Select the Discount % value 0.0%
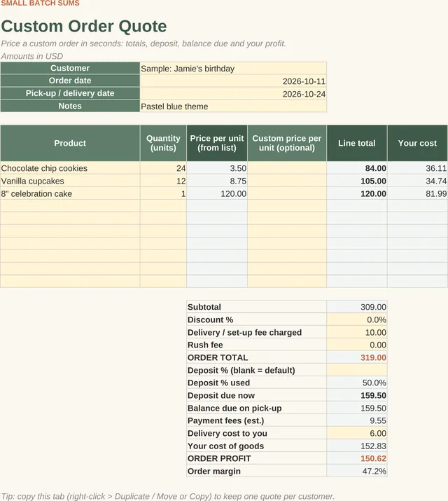This screenshot has height=501, width=448. pyautogui.click(x=357, y=320)
